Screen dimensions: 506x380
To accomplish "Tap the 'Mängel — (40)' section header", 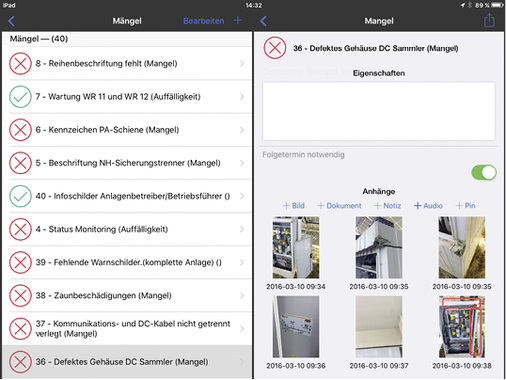I will [39, 39].
